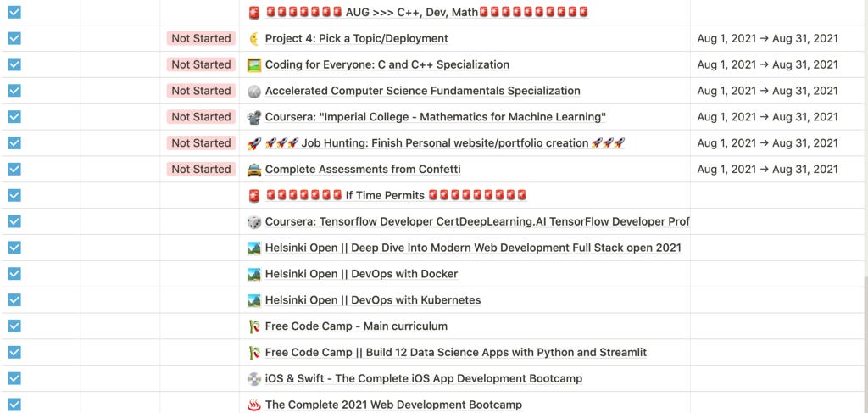Screen dimensions: 868x413
Task: Uncheck the checkbox for AUG C++, Dev, Math row
Action: 14,12
